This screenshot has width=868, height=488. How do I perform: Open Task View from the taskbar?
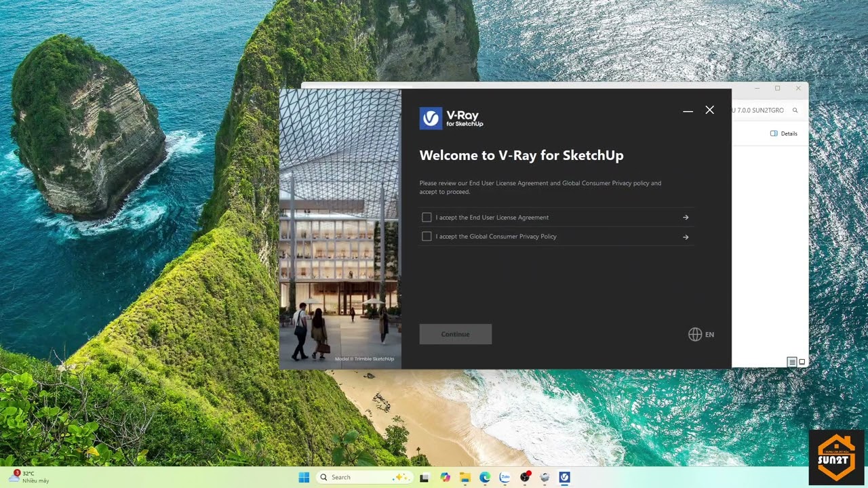(x=425, y=477)
